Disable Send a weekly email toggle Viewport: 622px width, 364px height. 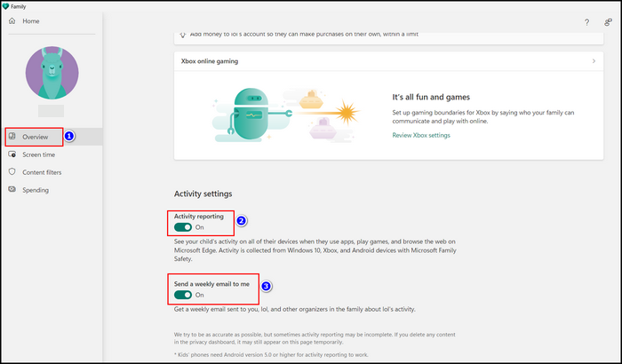[183, 295]
